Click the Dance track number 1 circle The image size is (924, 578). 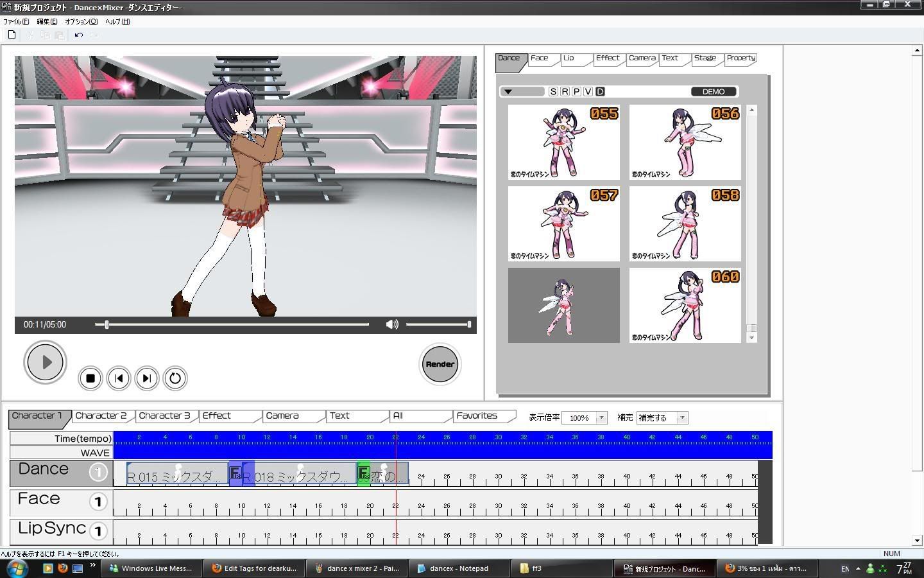click(x=98, y=473)
